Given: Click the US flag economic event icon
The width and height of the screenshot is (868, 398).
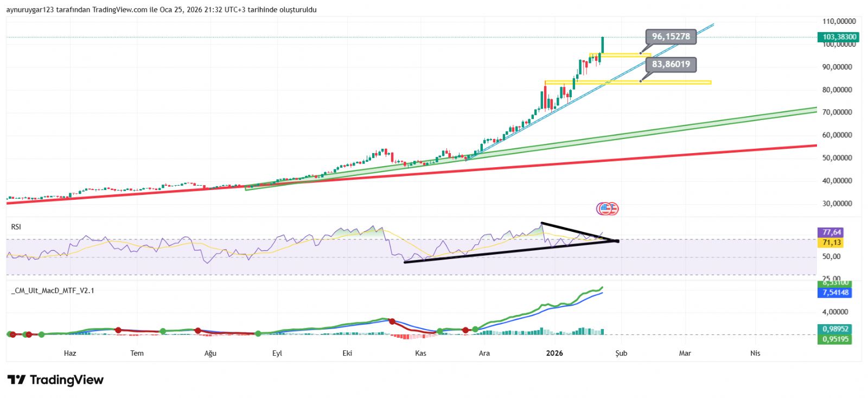Looking at the screenshot, I should (x=605, y=209).
